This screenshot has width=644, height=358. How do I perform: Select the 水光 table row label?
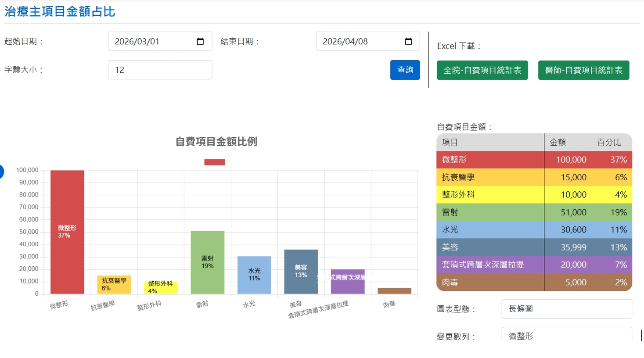[x=450, y=229]
